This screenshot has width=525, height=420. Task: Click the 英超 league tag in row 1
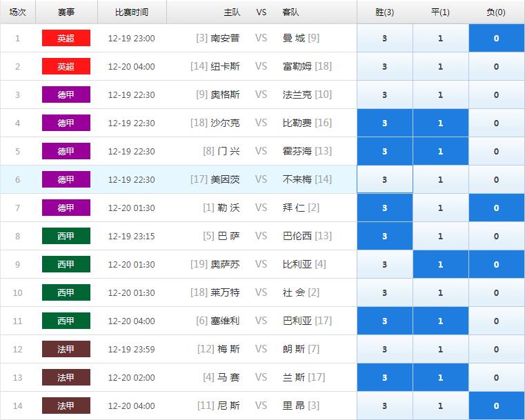coord(66,38)
